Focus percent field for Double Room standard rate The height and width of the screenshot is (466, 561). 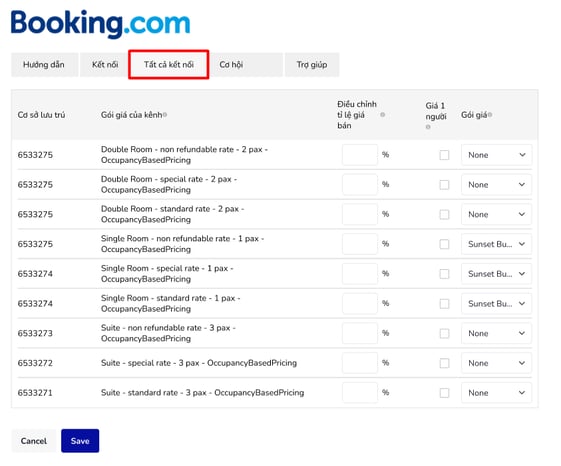[x=360, y=214]
